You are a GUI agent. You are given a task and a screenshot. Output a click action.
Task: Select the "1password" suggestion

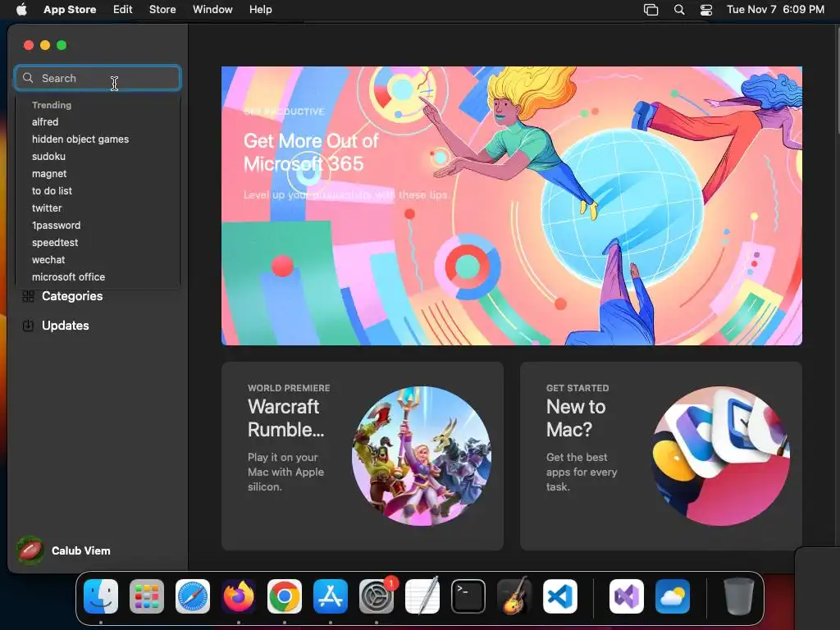pos(57,226)
